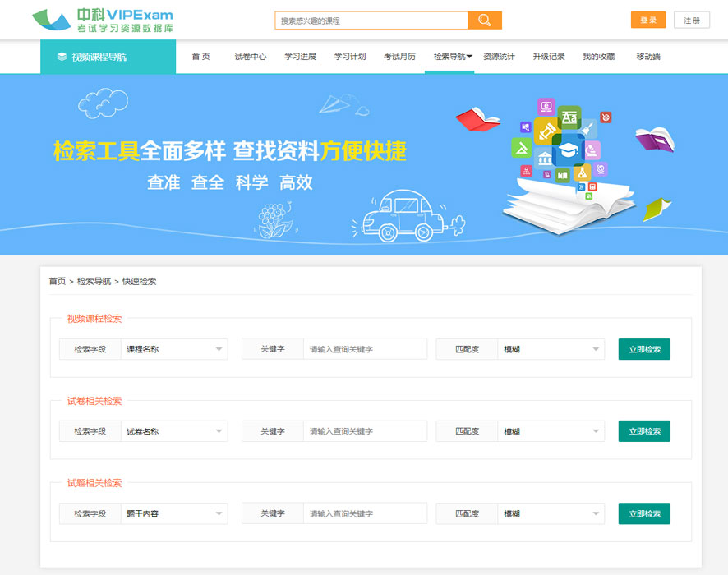
Task: Click the 中科VIPExam logo
Action: click(103, 21)
